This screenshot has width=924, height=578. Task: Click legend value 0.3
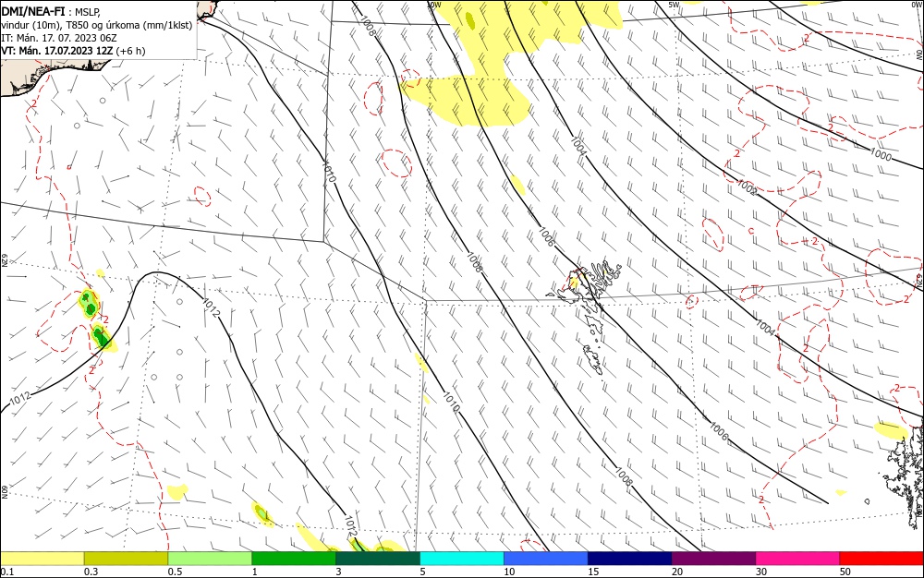point(91,572)
